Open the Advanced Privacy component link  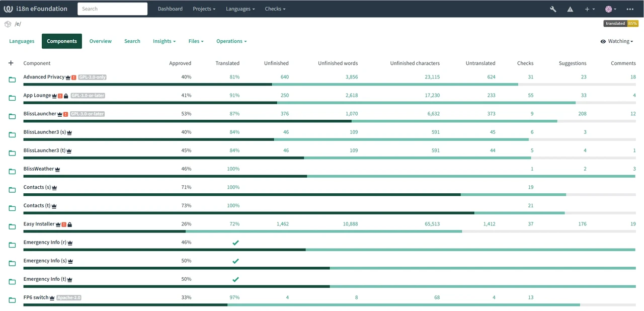click(44, 77)
